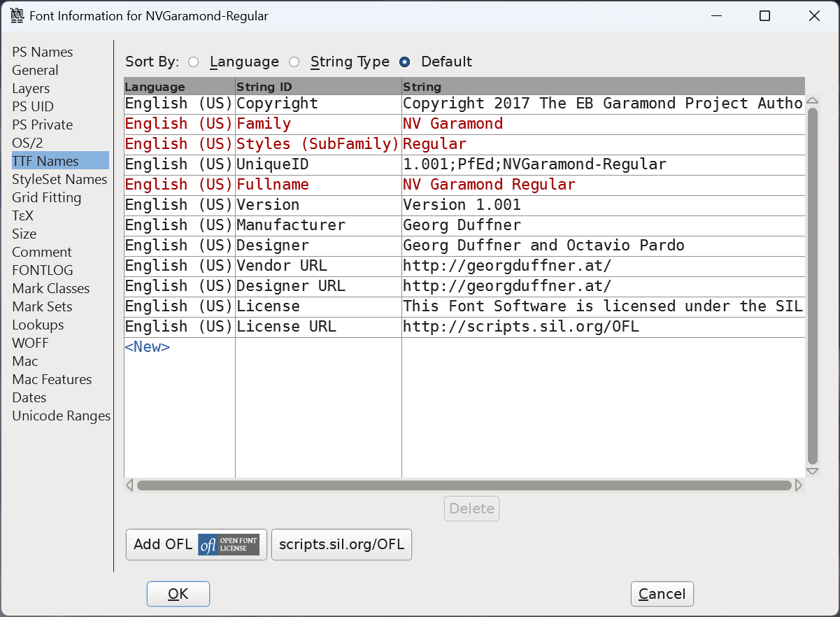The width and height of the screenshot is (840, 617).
Task: Click the Language cell in Version row
Action: pyautogui.click(x=180, y=205)
